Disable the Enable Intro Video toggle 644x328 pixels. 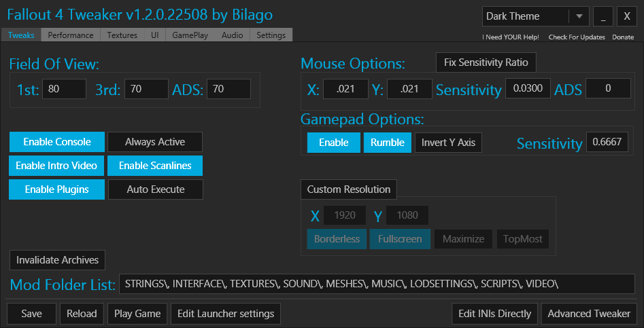56,166
